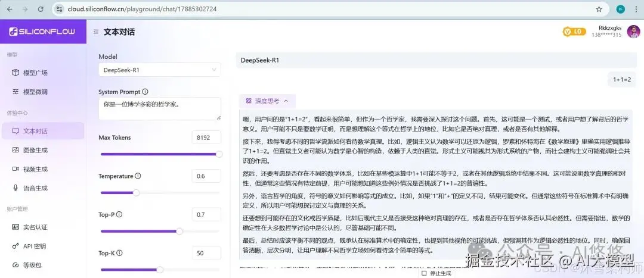The height and width of the screenshot is (278, 644).
Task: Click the username Rkkzxgks
Action: [610, 28]
